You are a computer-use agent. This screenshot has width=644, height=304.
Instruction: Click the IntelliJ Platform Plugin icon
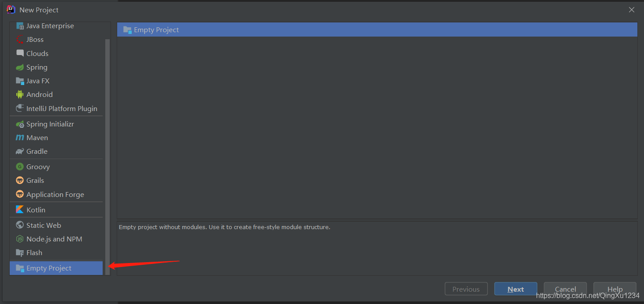[20, 108]
